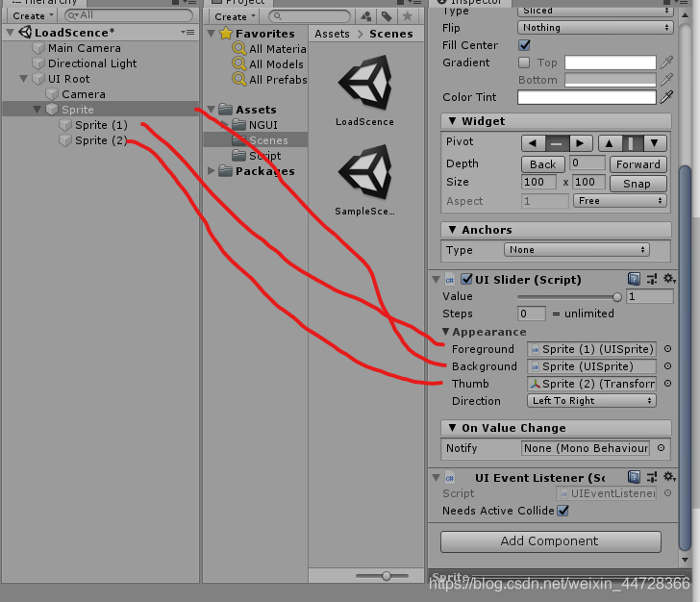Open UI Slider script help icon

pos(634,279)
